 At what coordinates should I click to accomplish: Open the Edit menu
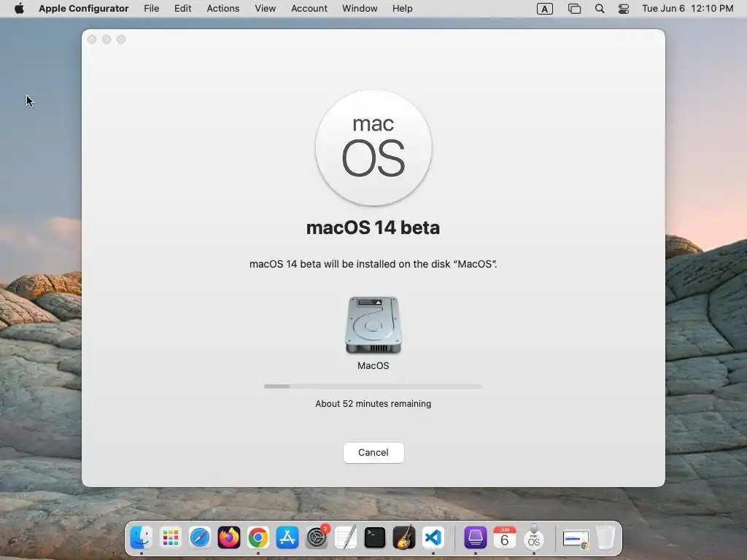tap(182, 9)
